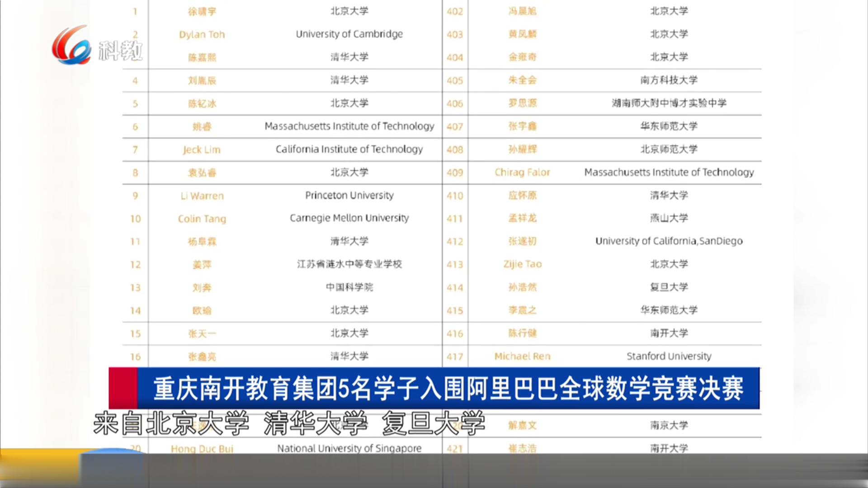Select Li Warren name entry
The image size is (868, 488).
click(202, 196)
